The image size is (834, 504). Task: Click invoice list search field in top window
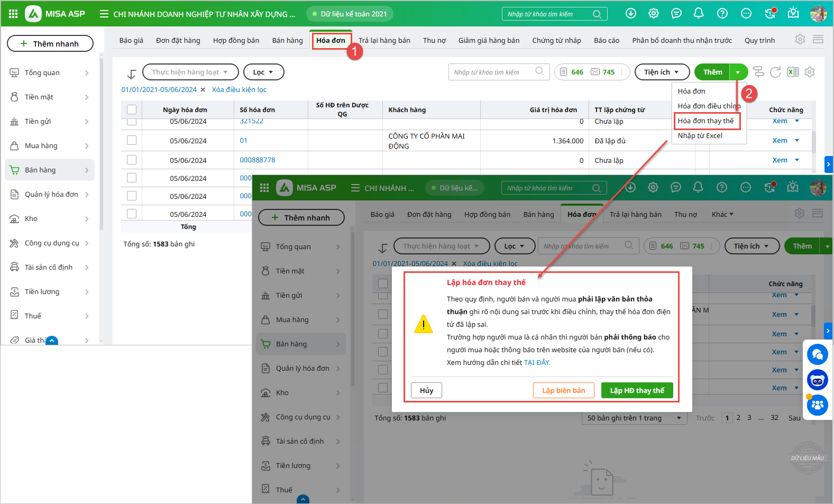tap(499, 72)
